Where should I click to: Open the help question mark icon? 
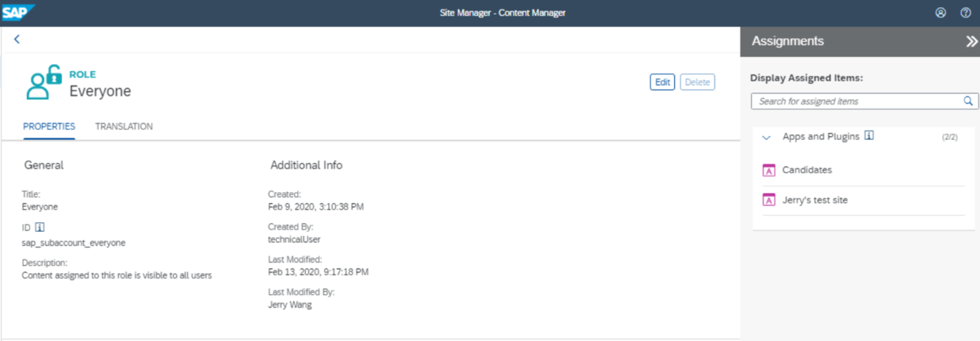(965, 13)
